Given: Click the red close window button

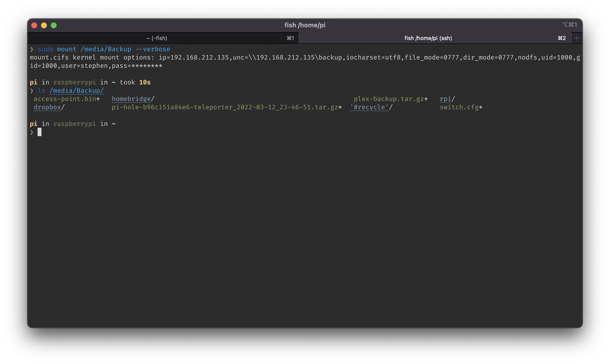Looking at the screenshot, I should [x=34, y=25].
